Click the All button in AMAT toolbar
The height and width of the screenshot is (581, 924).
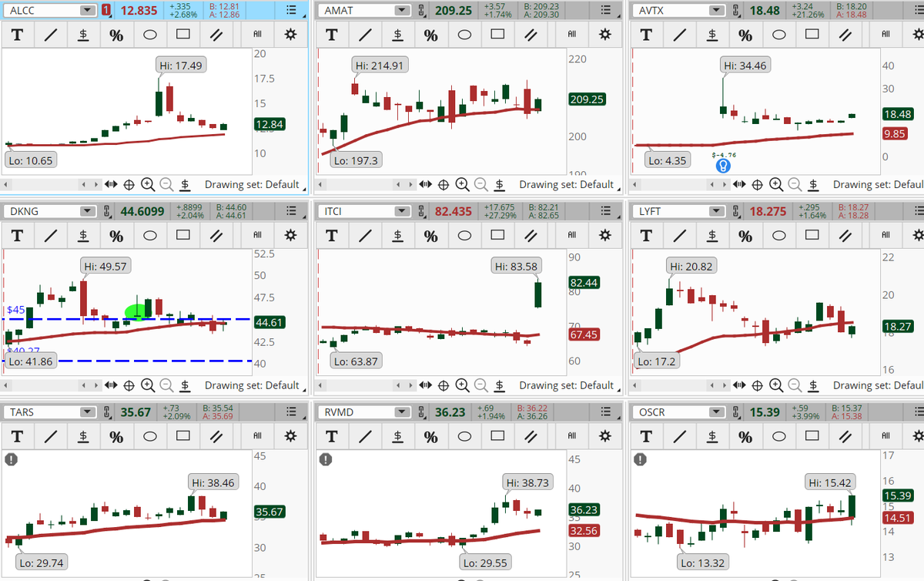[571, 35]
